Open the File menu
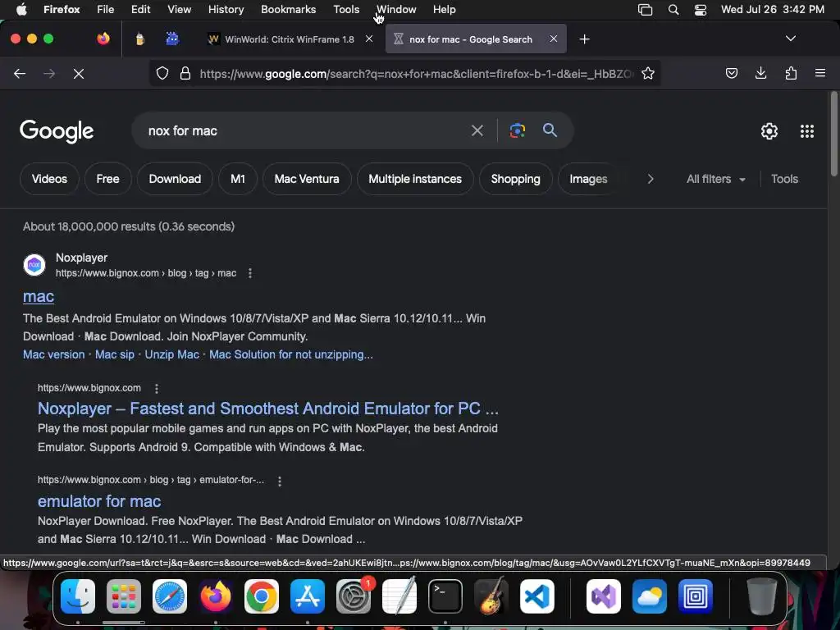The height and width of the screenshot is (630, 840). (106, 10)
